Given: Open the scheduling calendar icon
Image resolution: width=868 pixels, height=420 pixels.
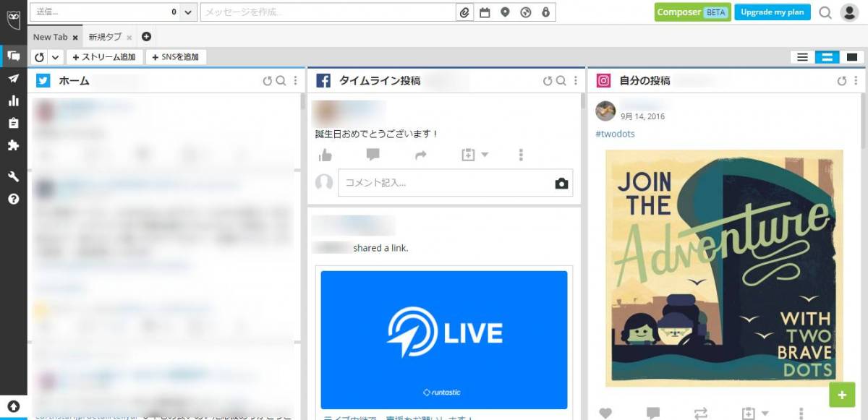Looking at the screenshot, I should (x=485, y=12).
